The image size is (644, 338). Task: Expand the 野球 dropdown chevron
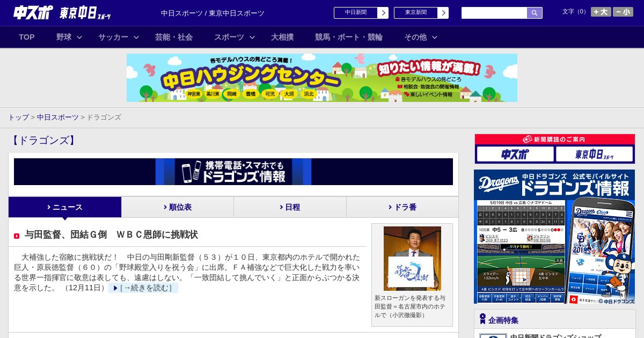[x=79, y=37]
